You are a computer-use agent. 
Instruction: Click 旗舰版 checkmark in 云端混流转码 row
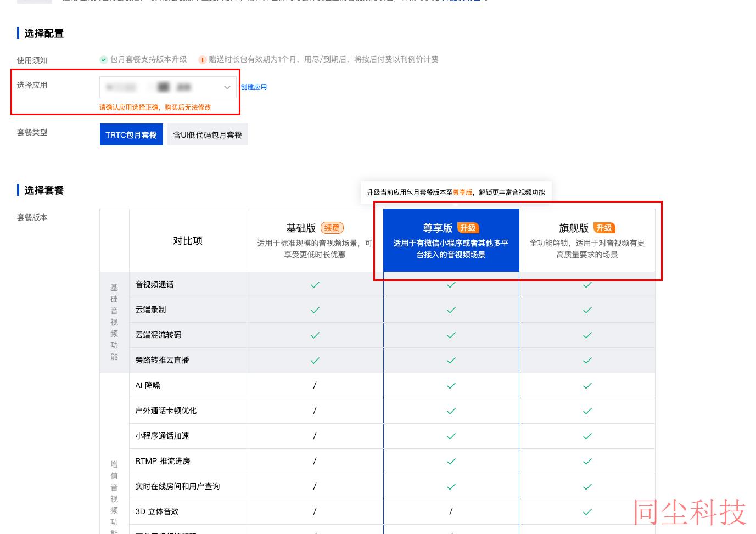coord(587,335)
